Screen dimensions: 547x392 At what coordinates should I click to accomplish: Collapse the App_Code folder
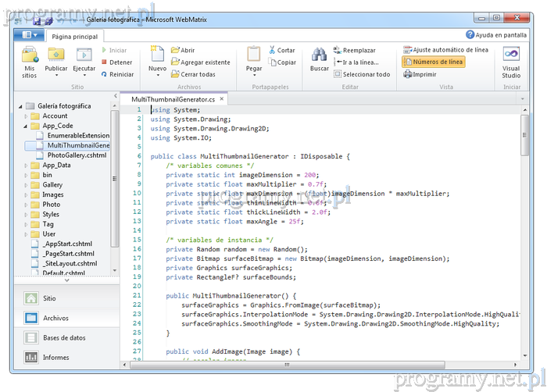(x=27, y=126)
